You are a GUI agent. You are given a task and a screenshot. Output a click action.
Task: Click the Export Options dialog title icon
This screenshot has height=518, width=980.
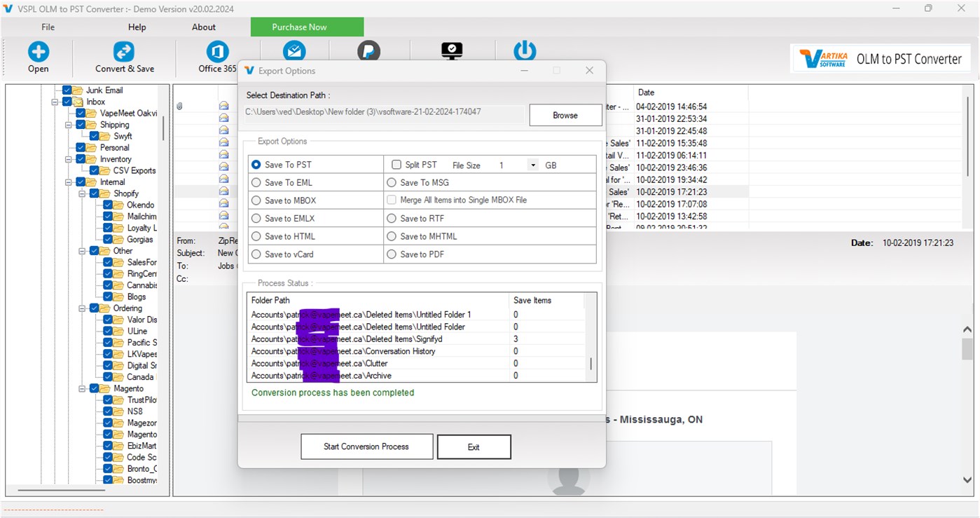249,71
